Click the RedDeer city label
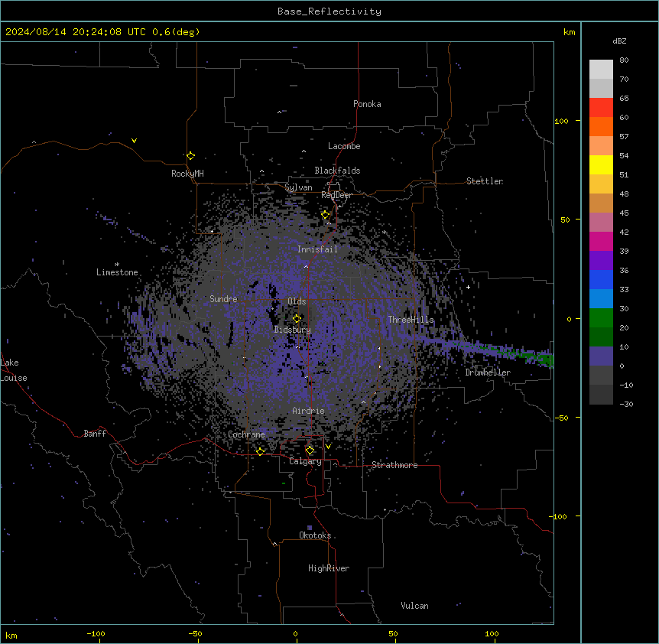The image size is (659, 644). [336, 195]
